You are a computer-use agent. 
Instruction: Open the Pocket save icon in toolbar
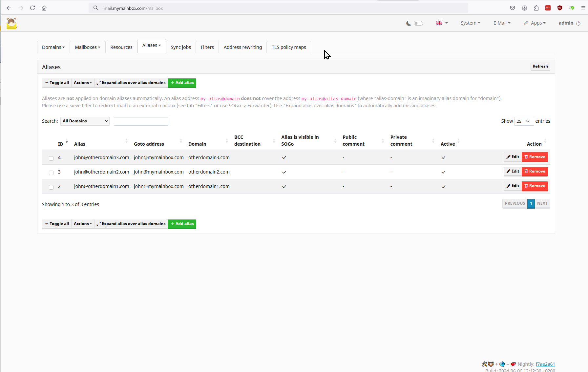click(x=513, y=8)
